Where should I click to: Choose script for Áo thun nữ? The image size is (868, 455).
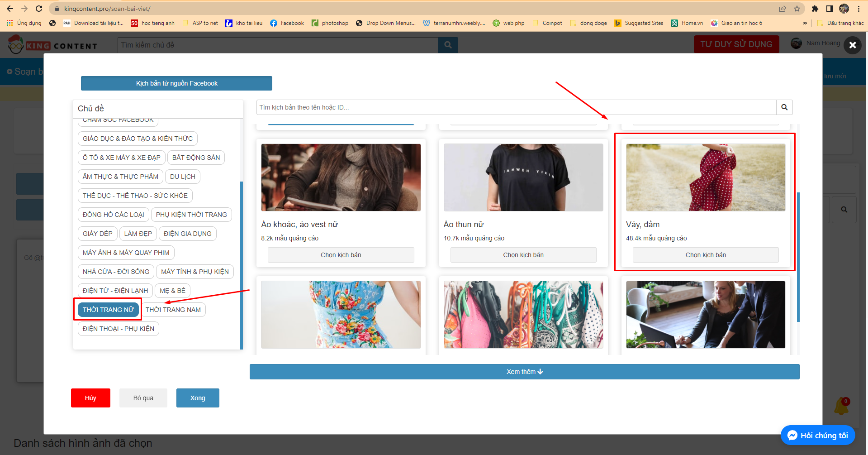tap(523, 255)
